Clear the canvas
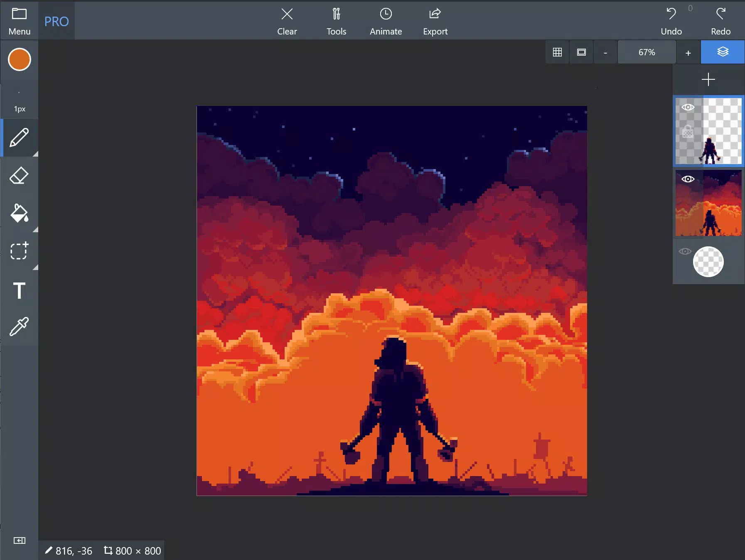The width and height of the screenshot is (745, 560). 287,20
